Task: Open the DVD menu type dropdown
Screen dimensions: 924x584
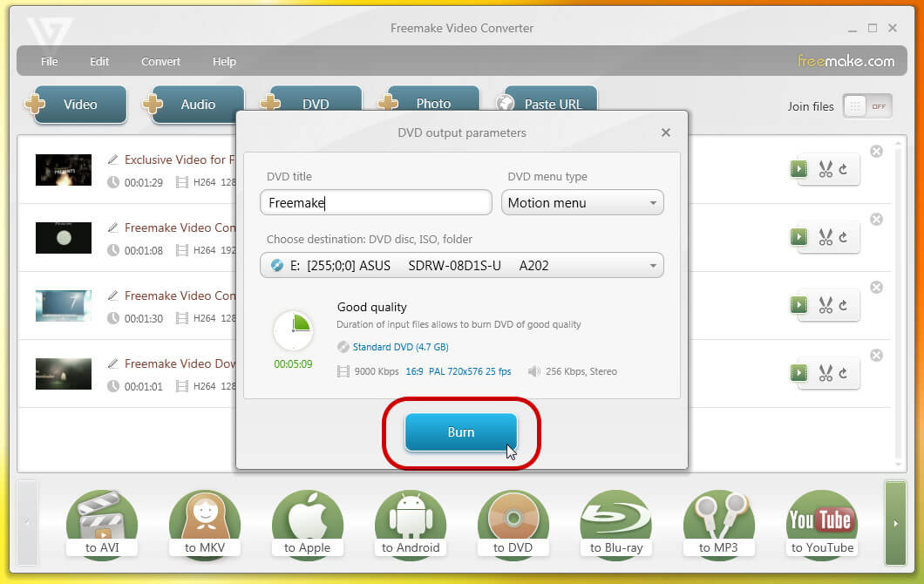Action: [x=582, y=203]
